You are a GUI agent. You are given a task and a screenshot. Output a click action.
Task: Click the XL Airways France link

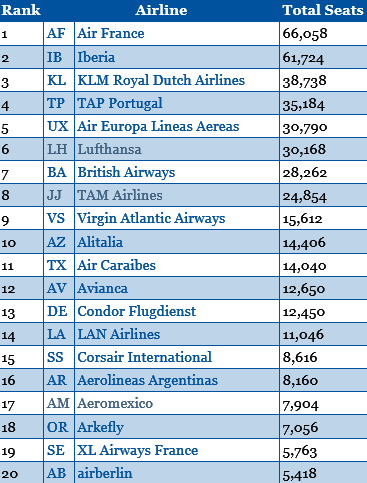pos(138,451)
